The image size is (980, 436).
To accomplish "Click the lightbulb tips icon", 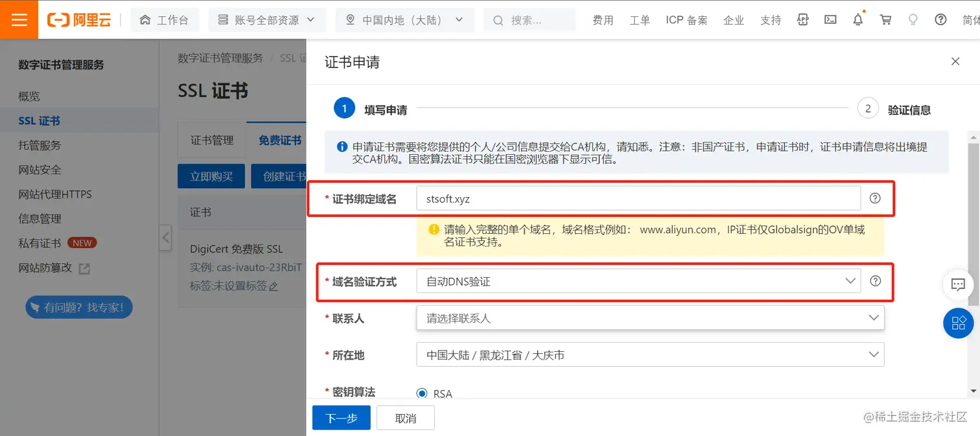I will click(x=913, y=19).
